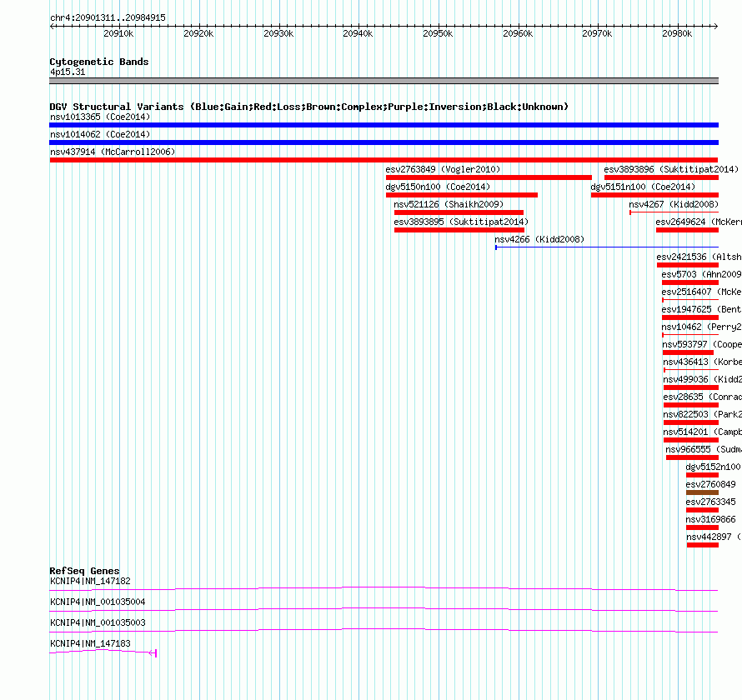Click the red bar under esv2763849
Image resolution: width=742 pixels, height=700 pixels.
point(489,177)
